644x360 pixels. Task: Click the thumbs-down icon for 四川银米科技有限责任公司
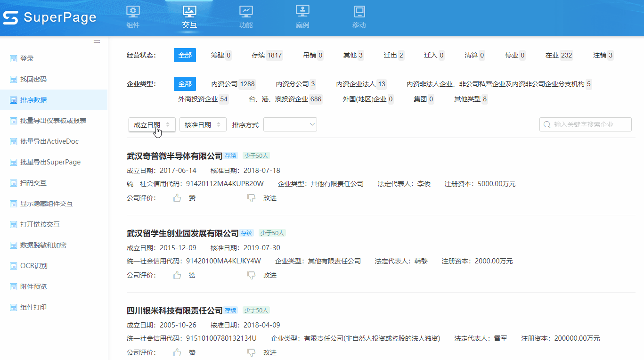[x=251, y=352]
